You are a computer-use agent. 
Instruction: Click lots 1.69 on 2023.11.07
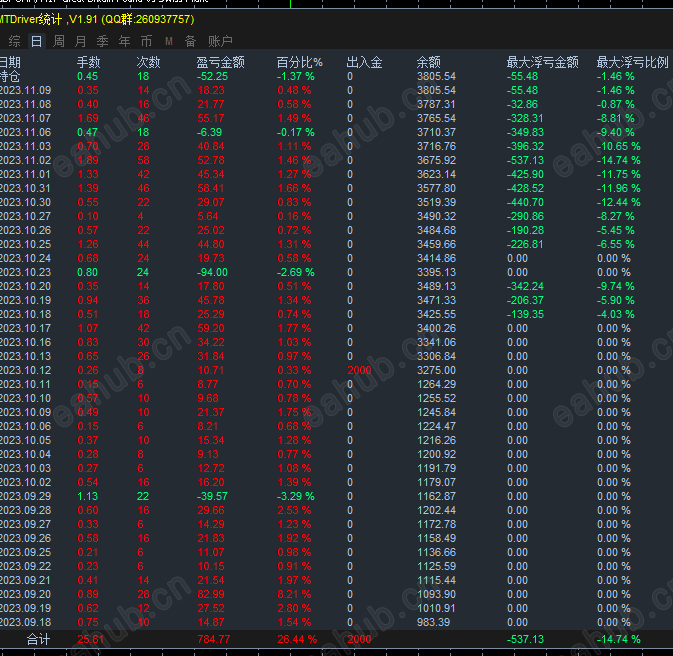[x=88, y=118]
